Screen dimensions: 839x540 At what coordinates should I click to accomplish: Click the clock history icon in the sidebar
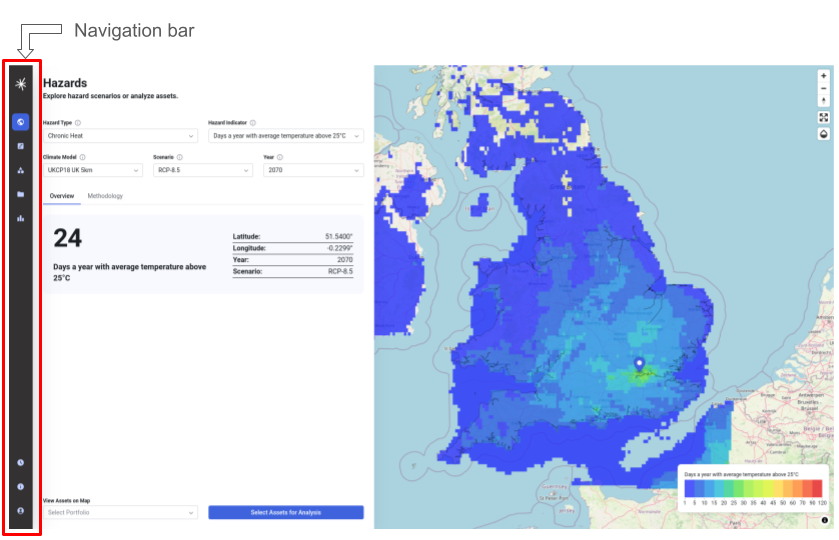(20, 462)
